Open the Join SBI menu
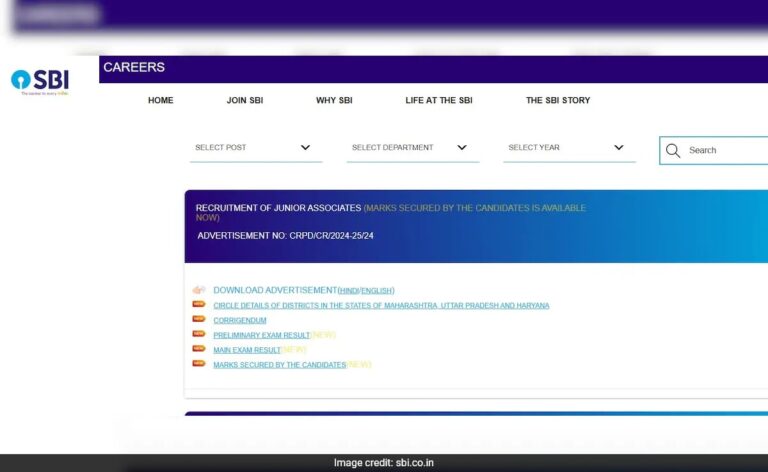 click(245, 100)
